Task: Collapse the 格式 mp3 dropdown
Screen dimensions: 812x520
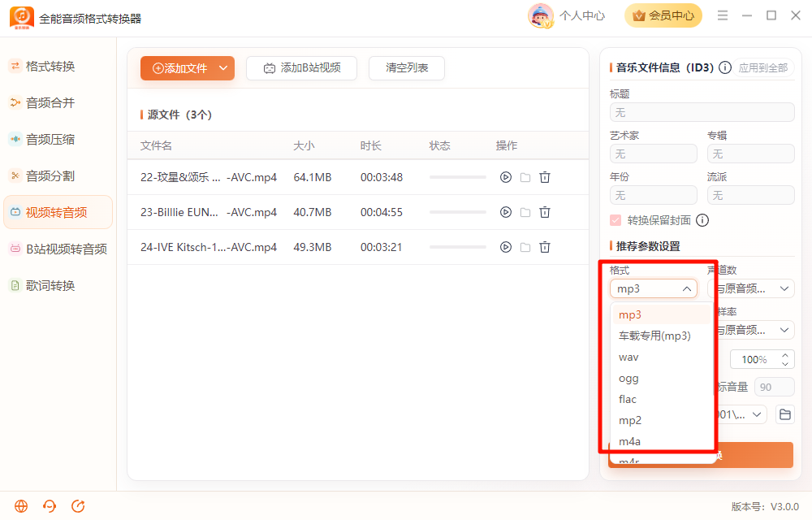Action: 654,288
